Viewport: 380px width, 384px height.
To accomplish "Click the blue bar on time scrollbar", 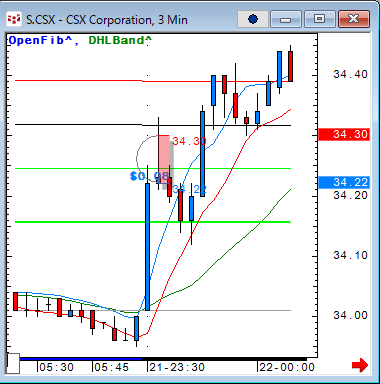I will tap(81, 359).
